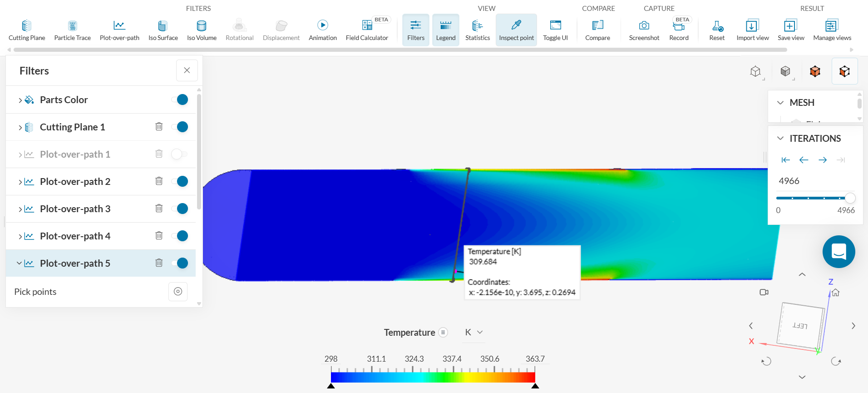Viewport: 868px width, 393px height.
Task: Activate the Inspect point tool
Action: [x=516, y=30]
